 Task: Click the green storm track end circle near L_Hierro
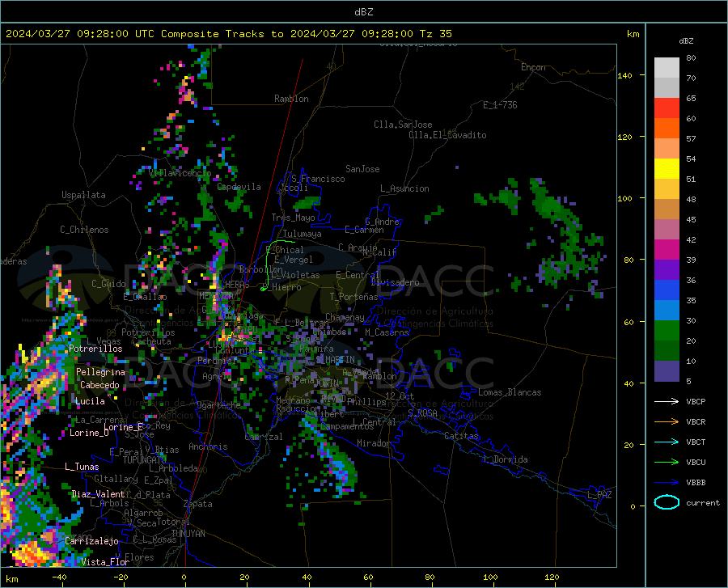[264, 289]
